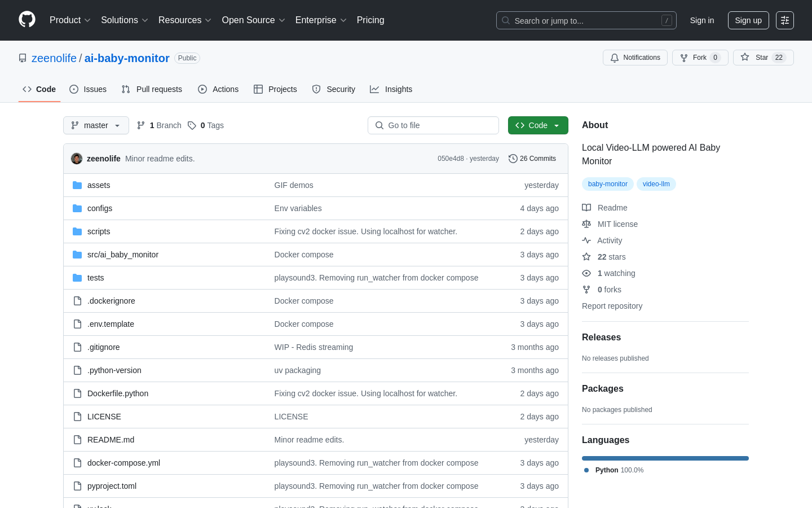Screen dimensions: 812x508
Task: Open the .python-version file
Action: [x=114, y=370]
